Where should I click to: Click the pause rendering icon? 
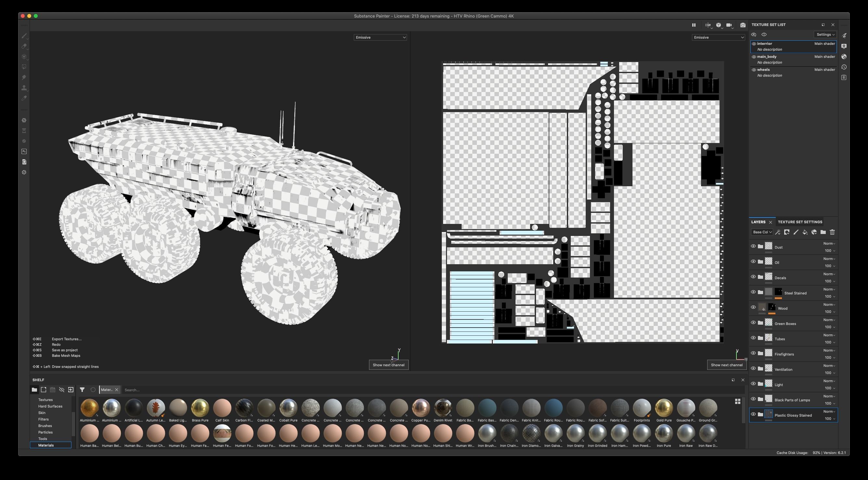[x=694, y=25]
